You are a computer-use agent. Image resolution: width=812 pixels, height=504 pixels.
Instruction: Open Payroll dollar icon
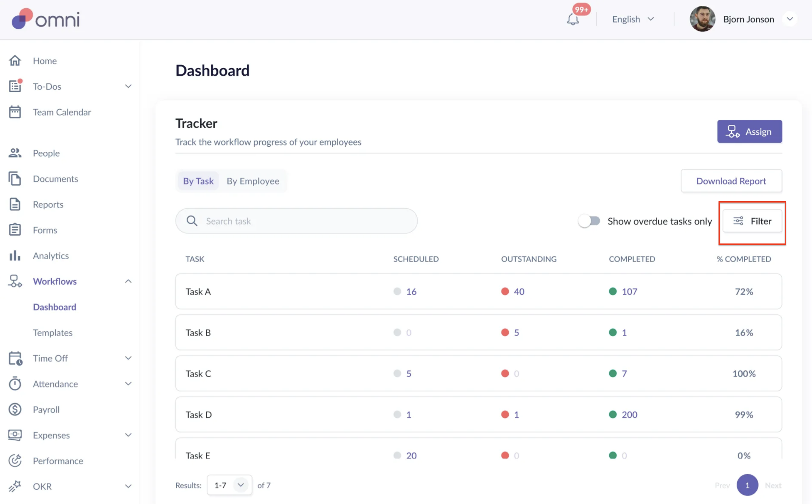pos(15,409)
